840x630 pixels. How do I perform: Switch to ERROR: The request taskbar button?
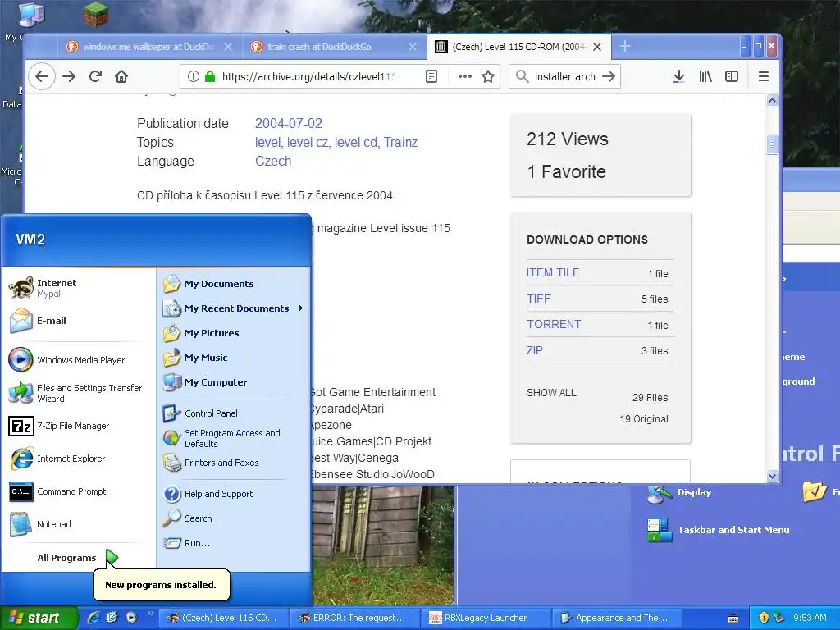356,618
